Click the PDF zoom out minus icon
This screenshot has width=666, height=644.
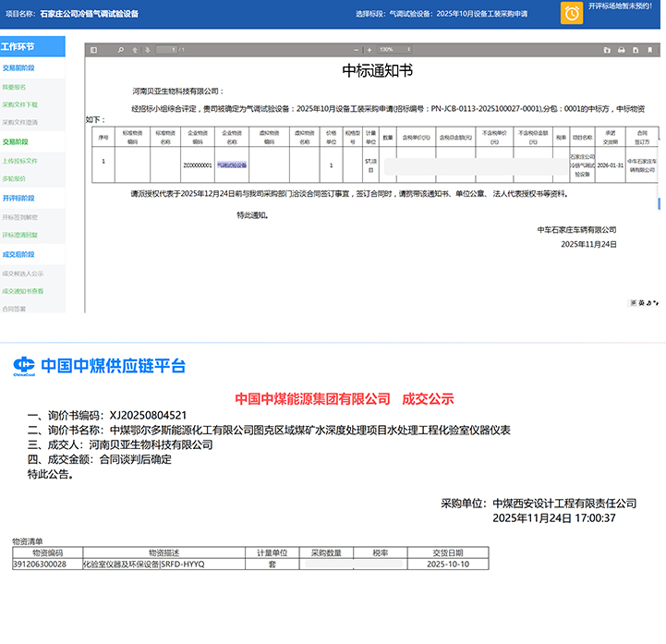pos(356,50)
